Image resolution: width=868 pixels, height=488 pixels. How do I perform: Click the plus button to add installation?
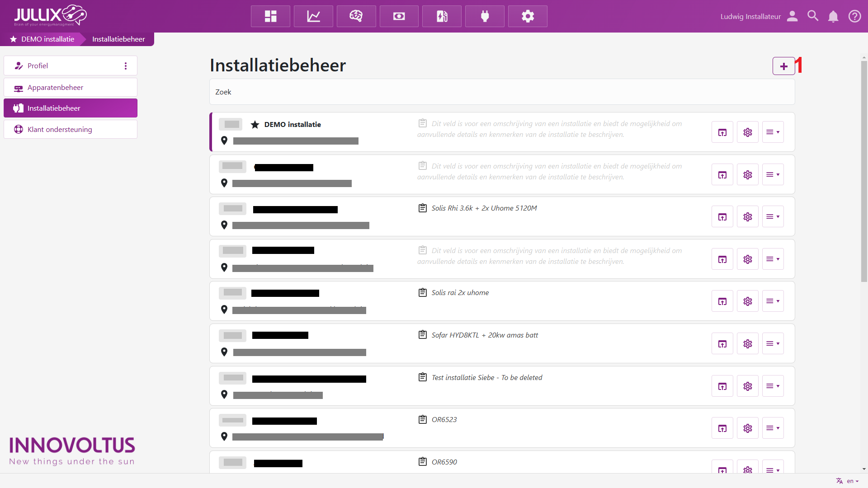[783, 66]
